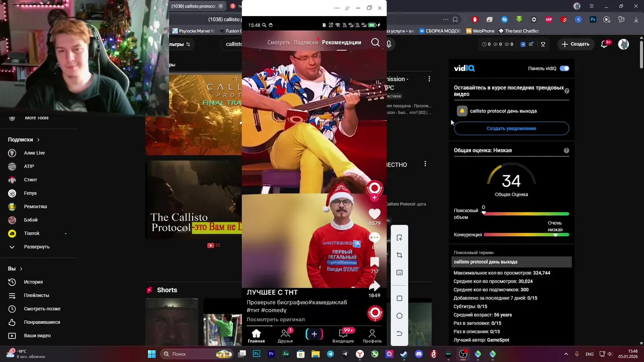Pin the phone mirror window on top
644x362 pixels.
[347, 8]
